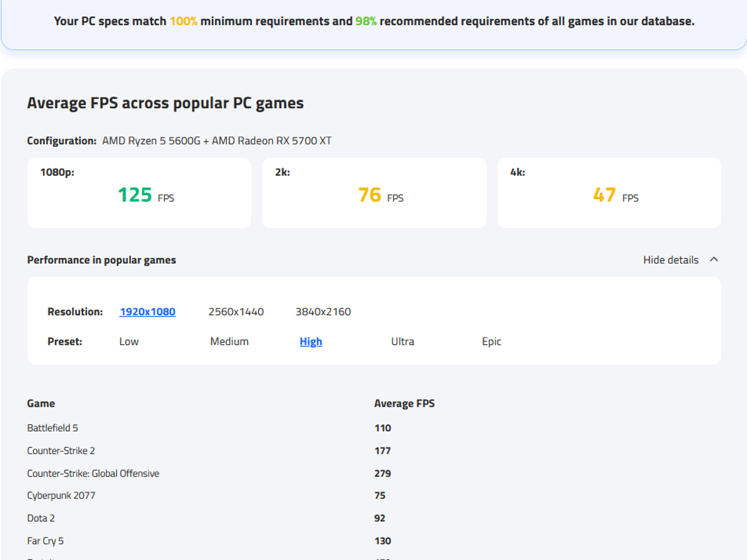Click Battlefield 5's 110 FPS value
This screenshot has width=747, height=560.
383,428
